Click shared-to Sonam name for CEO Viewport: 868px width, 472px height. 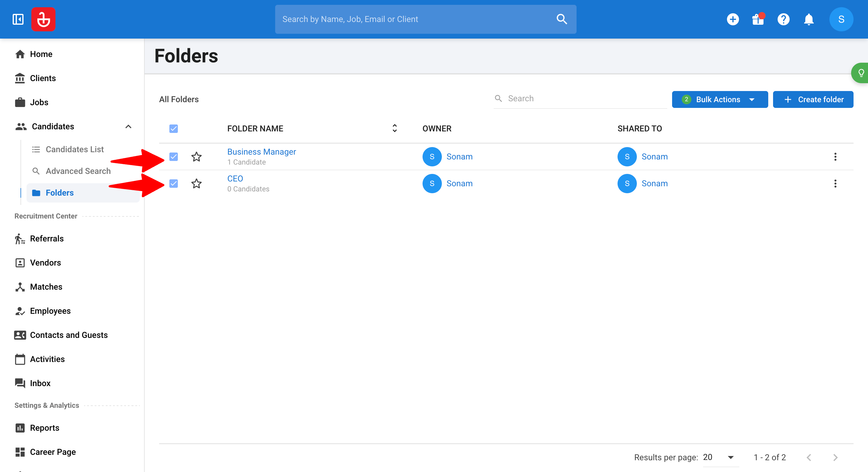[654, 184]
